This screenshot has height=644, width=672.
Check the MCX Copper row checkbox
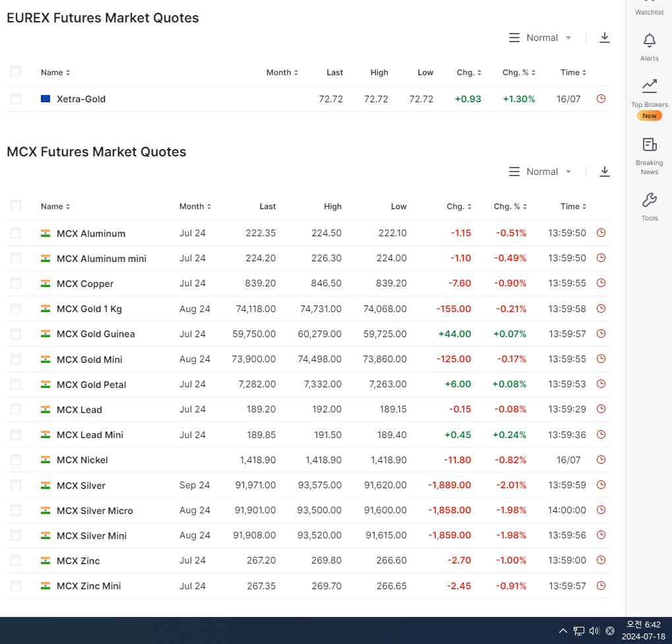16,283
